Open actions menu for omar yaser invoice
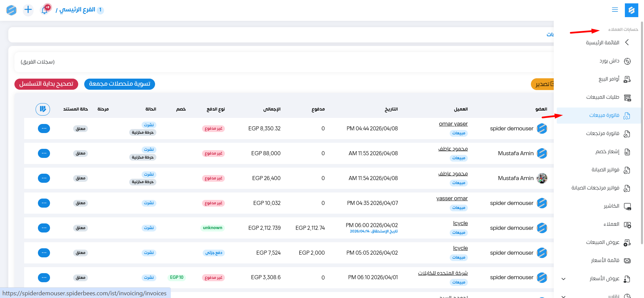This screenshot has width=644, height=298. click(x=44, y=129)
